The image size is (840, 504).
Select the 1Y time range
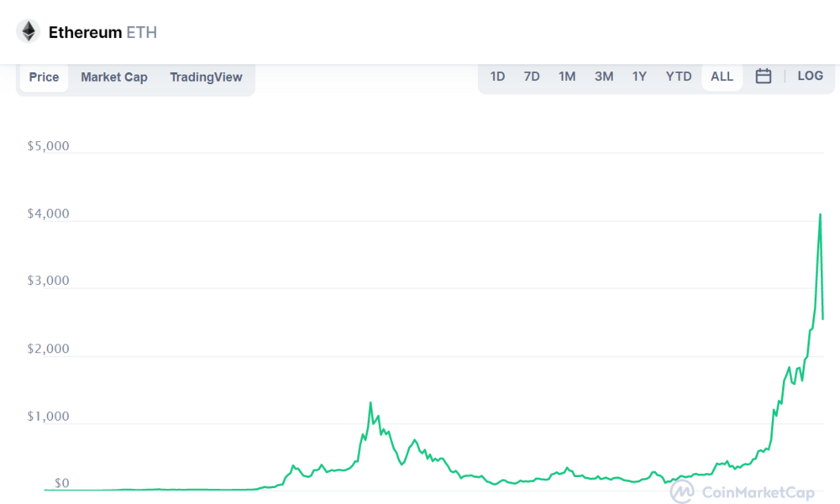coord(639,76)
